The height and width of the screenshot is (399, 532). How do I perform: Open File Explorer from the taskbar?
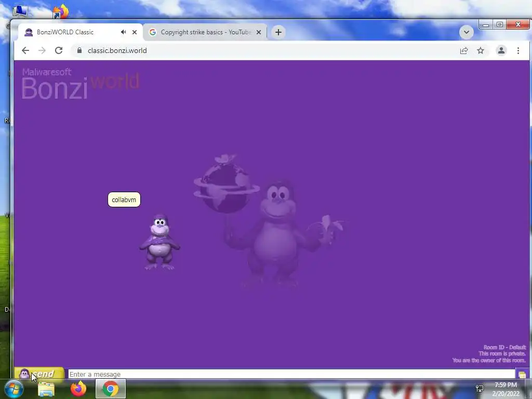click(46, 389)
